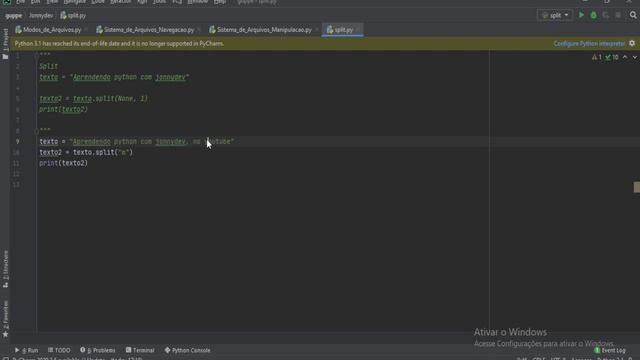Close the Modos_de_Arquivos.py tab
Viewport: 640px width, 360px height.
[86, 30]
